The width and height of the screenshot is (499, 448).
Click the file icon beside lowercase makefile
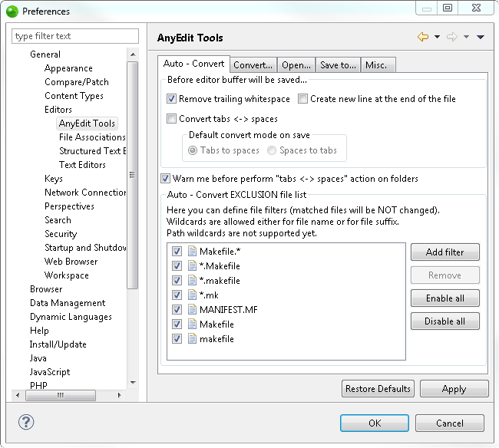pyautogui.click(x=192, y=339)
